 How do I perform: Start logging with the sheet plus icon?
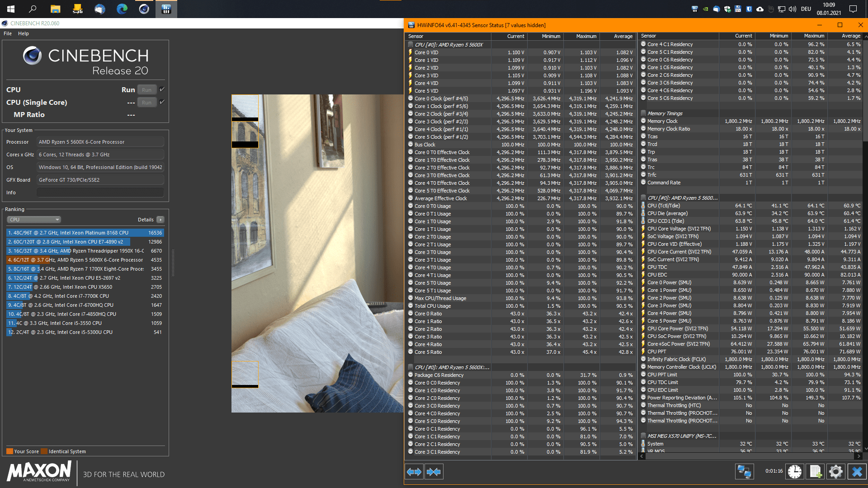[816, 472]
